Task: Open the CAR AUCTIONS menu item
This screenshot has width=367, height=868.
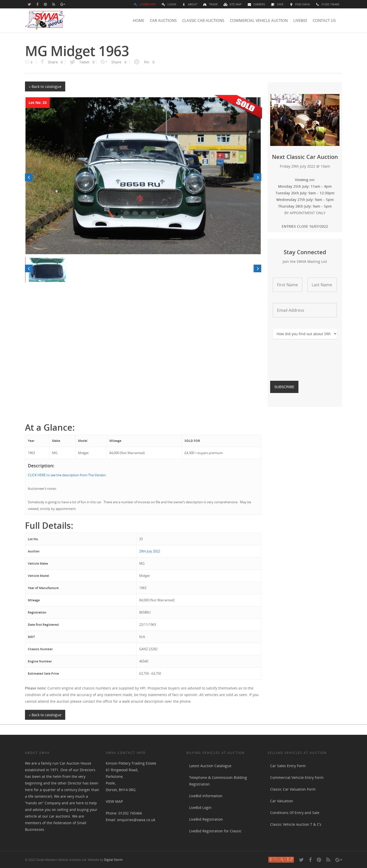Action: pyautogui.click(x=163, y=21)
